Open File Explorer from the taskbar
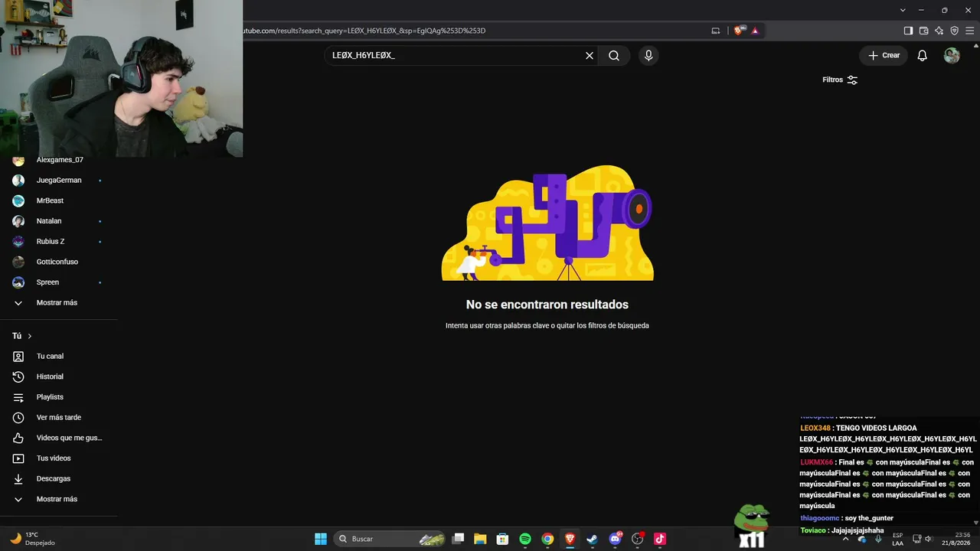980x551 pixels. (x=480, y=539)
